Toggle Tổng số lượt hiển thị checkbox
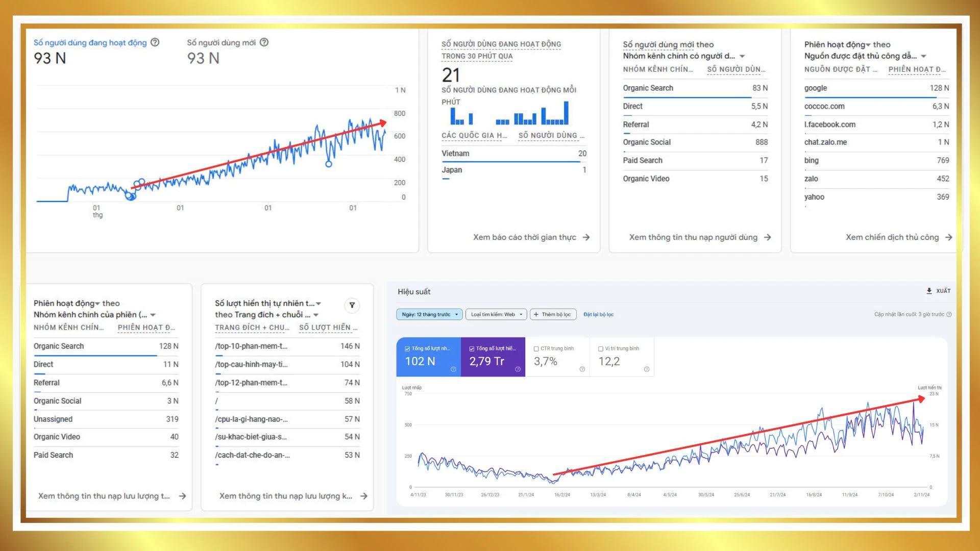 [472, 349]
